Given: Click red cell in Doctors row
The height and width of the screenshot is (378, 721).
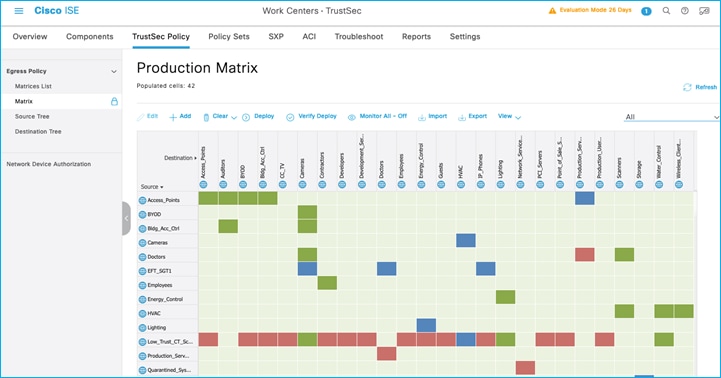Looking at the screenshot, I should [x=584, y=255].
